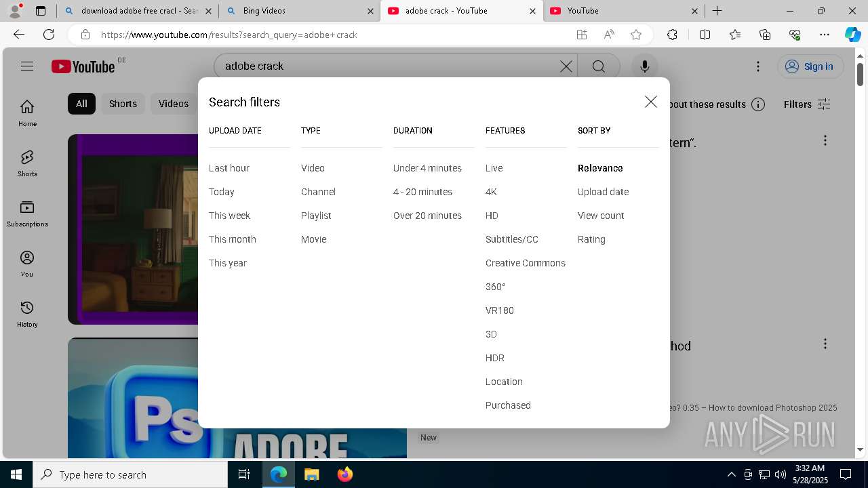
Task: Enable the '4K' feature filter
Action: tap(491, 192)
